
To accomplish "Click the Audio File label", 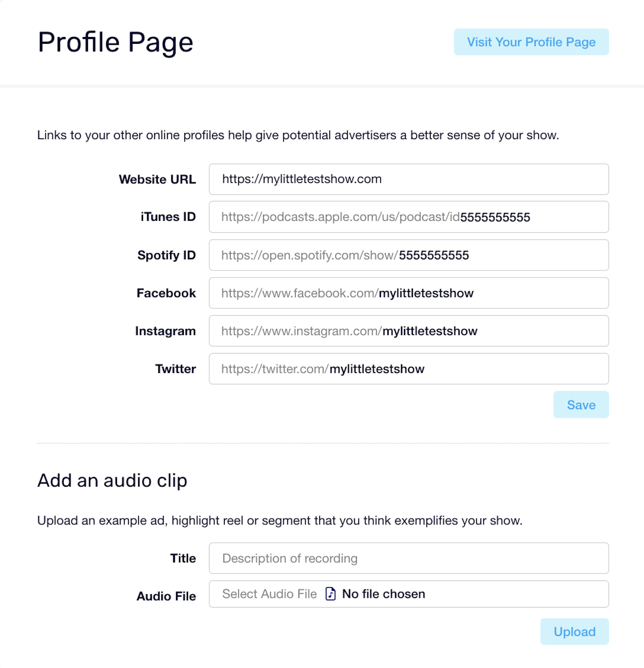I will click(166, 596).
